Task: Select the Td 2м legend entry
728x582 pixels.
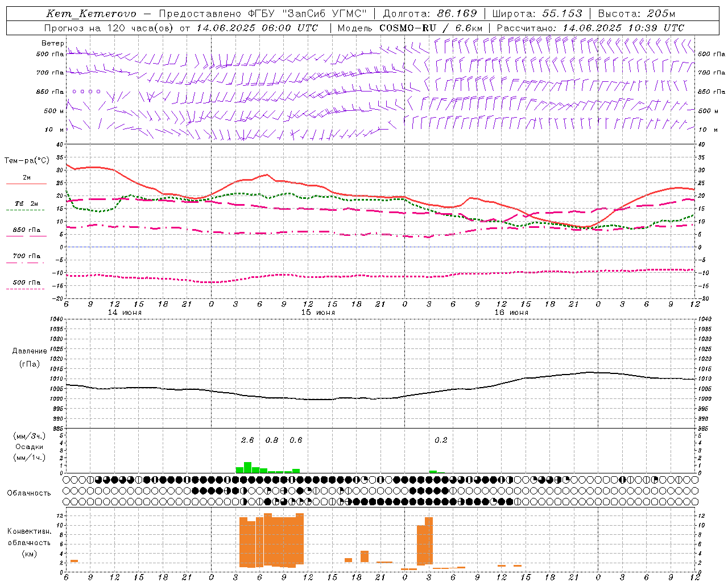Action: (x=27, y=203)
